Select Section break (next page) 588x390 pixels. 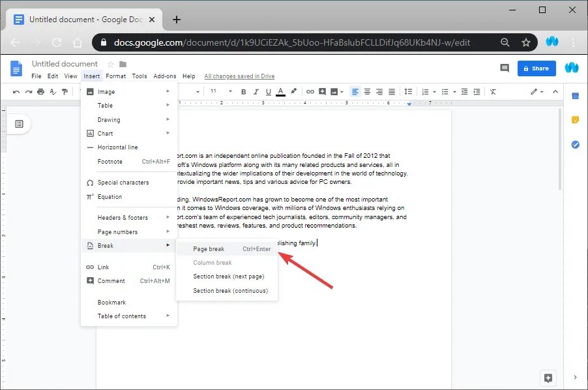coord(227,277)
